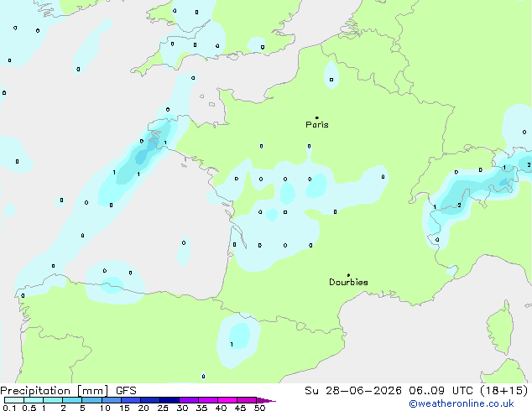Open the weatheronline.co.uk copyright link

(x=462, y=403)
